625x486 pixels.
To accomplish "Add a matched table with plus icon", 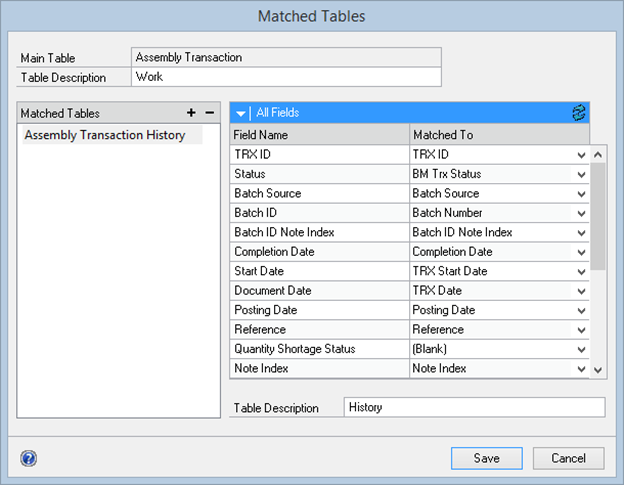I will (191, 113).
